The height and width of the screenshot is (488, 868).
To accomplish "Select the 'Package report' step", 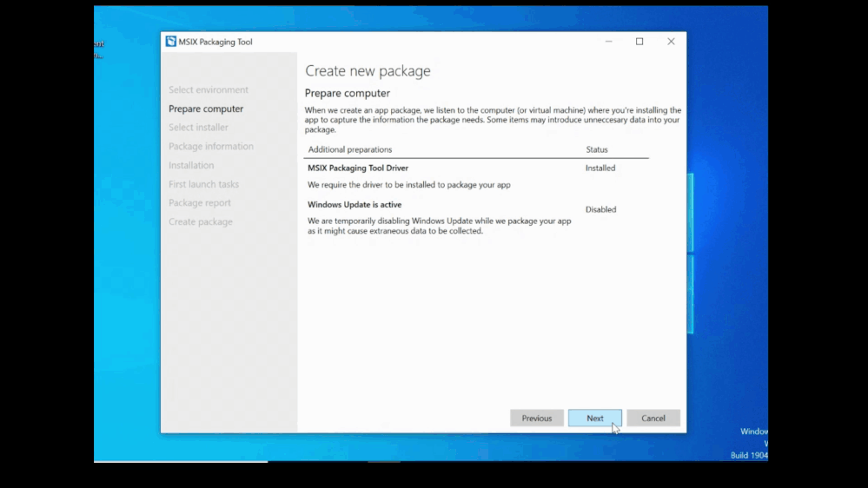I will (199, 202).
